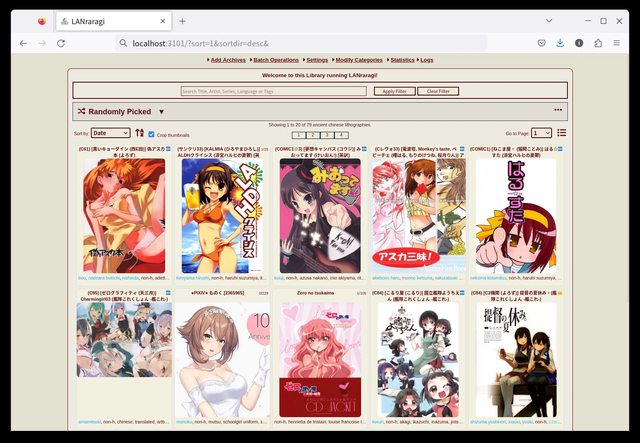Viewport: 640px width, 443px height.
Task: Click the search title, artist, tags field
Action: click(x=272, y=91)
